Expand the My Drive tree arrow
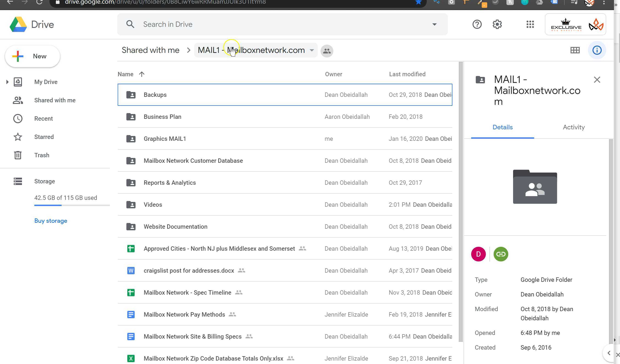This screenshot has width=620, height=364. pos(7,82)
